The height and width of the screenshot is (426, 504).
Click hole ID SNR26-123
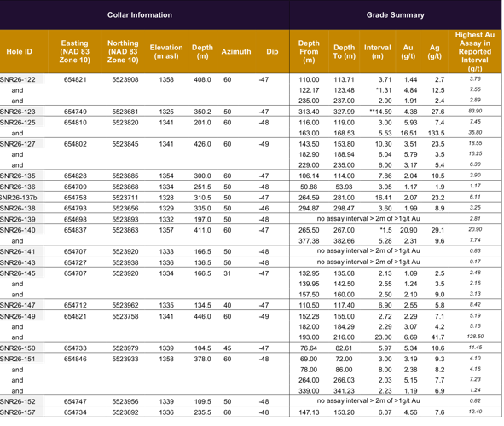[x=18, y=112]
